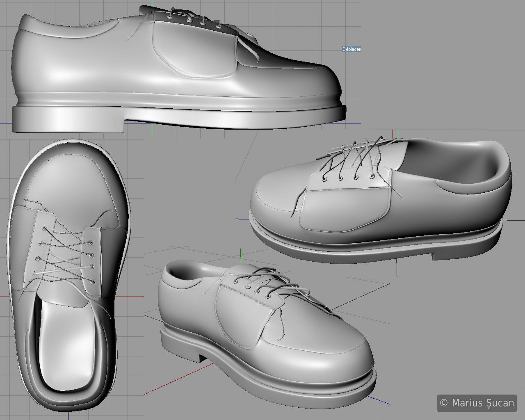Click the Déplacen tooltip label

(x=352, y=49)
